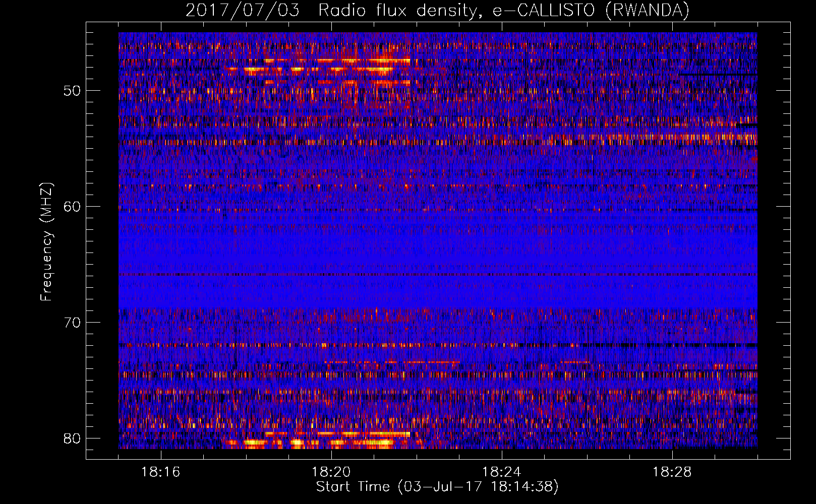Click the 60 frequency tick label
The width and height of the screenshot is (816, 504).
point(72,207)
